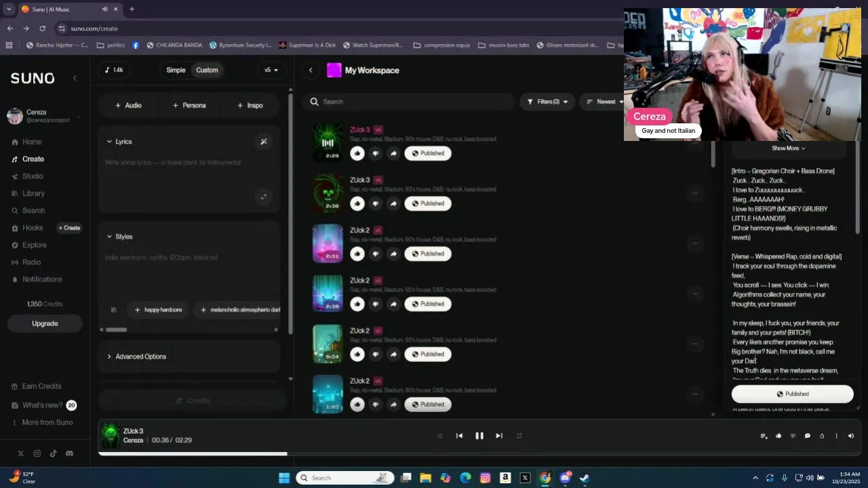Screen dimensions: 868x488
Task: Expand the lyrics editor to full size
Action: 264,197
